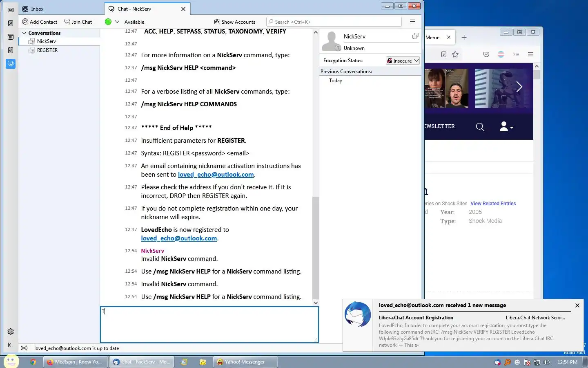
Task: Click the green Available status indicator
Action: tap(108, 22)
